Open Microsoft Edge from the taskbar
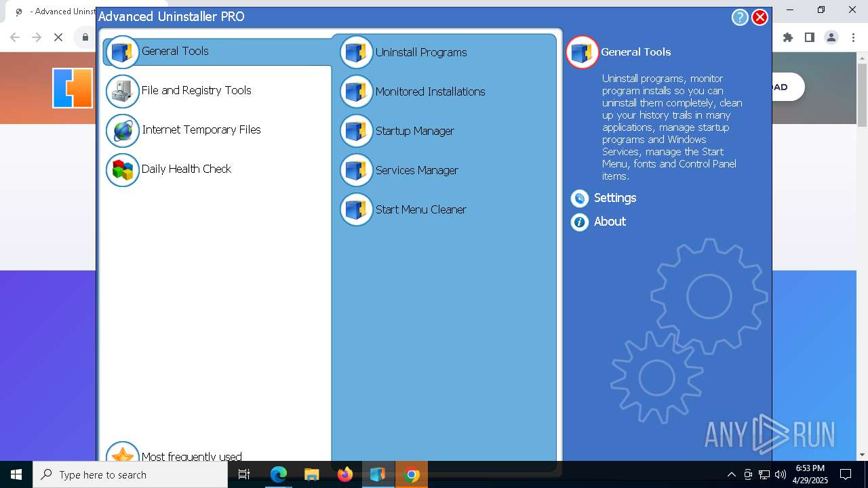 point(279,474)
